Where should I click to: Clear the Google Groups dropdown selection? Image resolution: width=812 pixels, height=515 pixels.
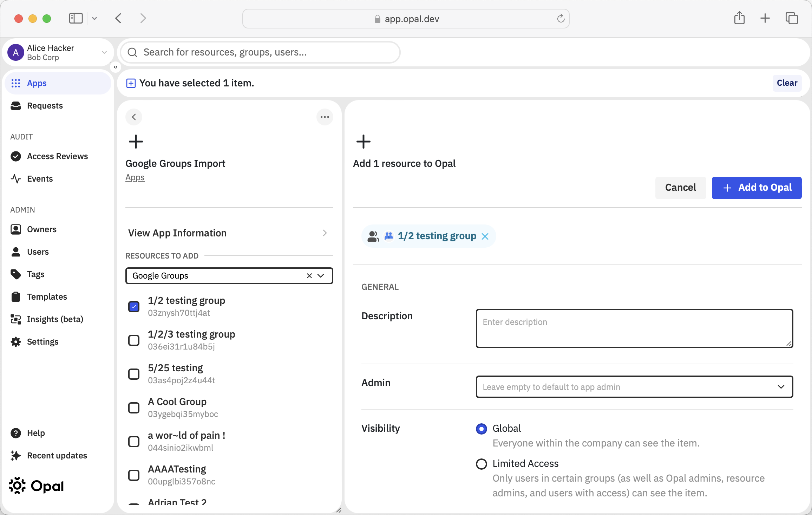309,276
